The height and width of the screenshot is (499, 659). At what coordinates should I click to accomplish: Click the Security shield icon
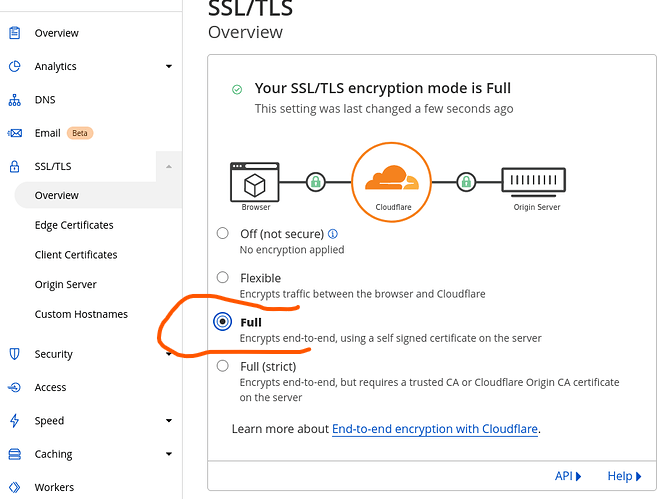pyautogui.click(x=15, y=354)
